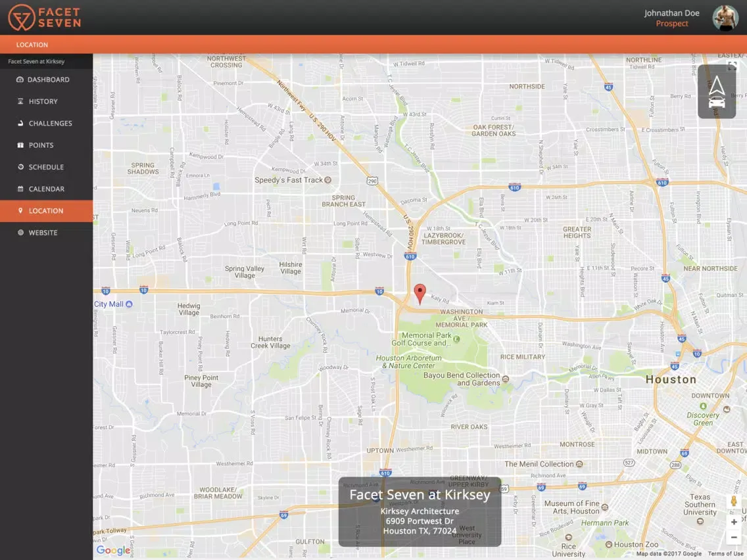This screenshot has width=747, height=560.
Task: Open the History menu item
Action: pyautogui.click(x=46, y=101)
